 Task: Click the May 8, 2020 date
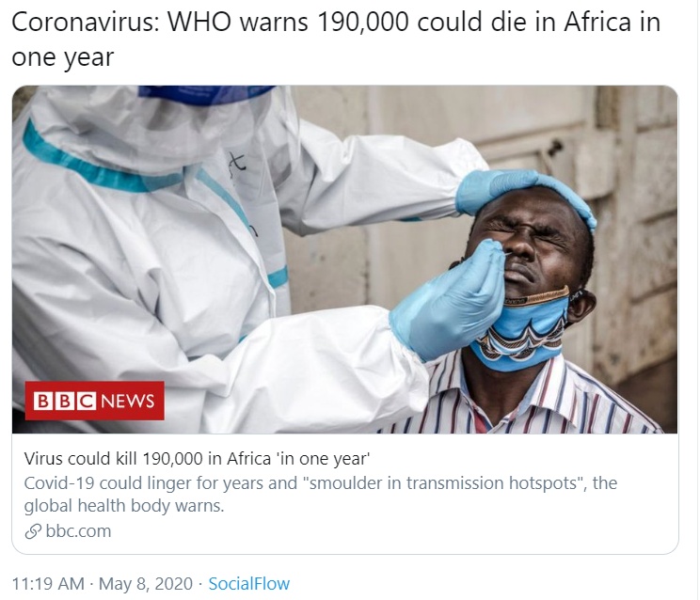[x=146, y=583]
